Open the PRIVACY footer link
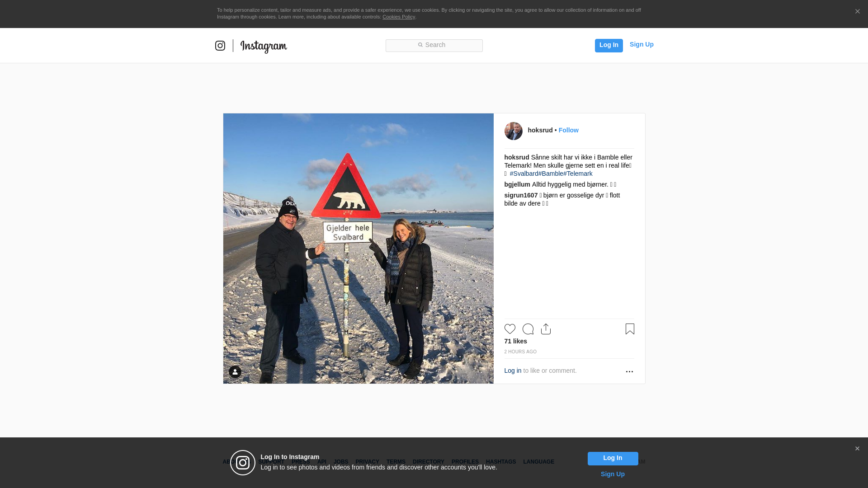This screenshot has width=868, height=488. pos(367,462)
